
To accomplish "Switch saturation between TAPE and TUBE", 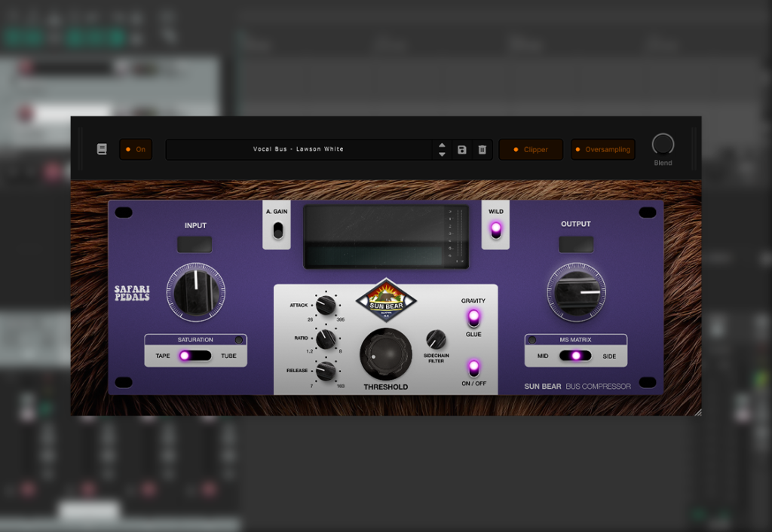I will coord(195,356).
